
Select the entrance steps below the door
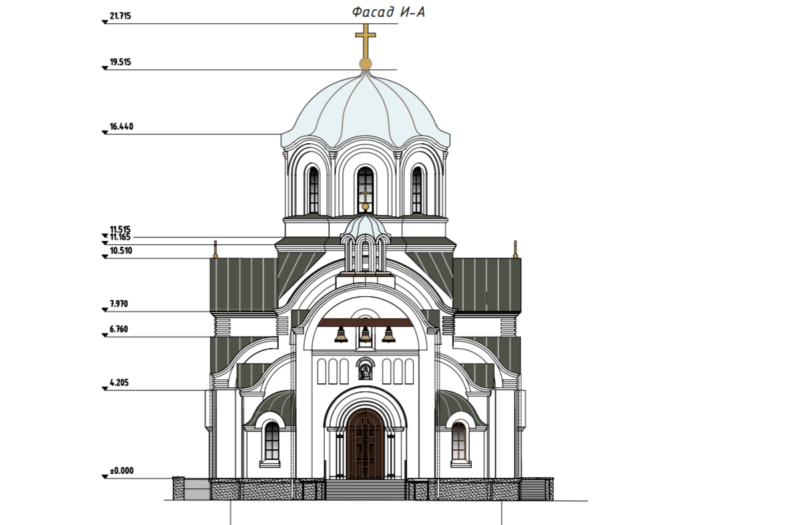365,490
